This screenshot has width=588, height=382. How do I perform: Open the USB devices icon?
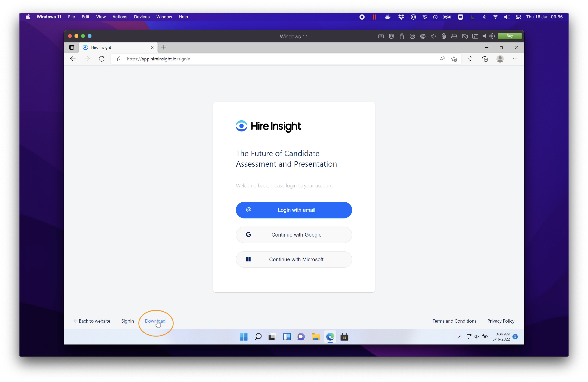402,36
